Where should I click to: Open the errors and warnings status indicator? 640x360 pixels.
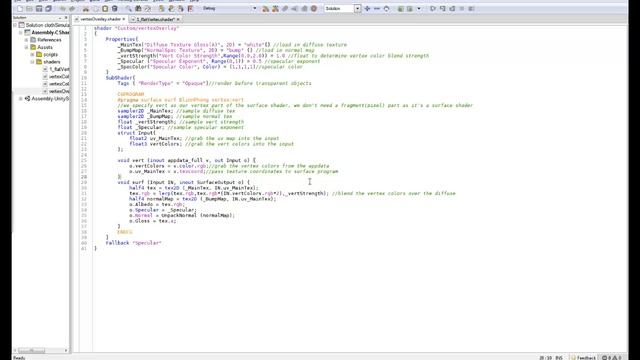[x=611, y=358]
